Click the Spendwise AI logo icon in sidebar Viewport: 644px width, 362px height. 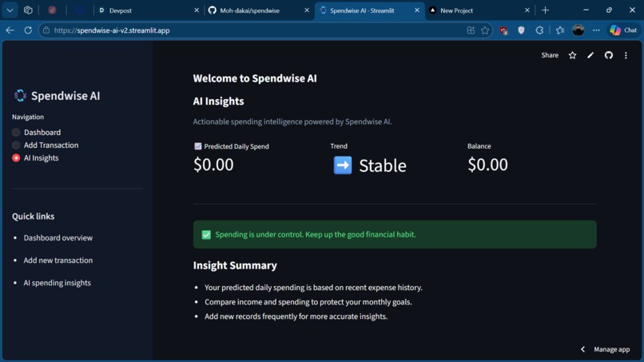(20, 96)
